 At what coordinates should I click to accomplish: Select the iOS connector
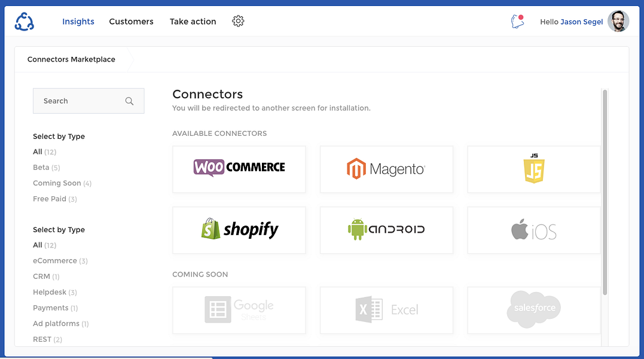point(534,230)
